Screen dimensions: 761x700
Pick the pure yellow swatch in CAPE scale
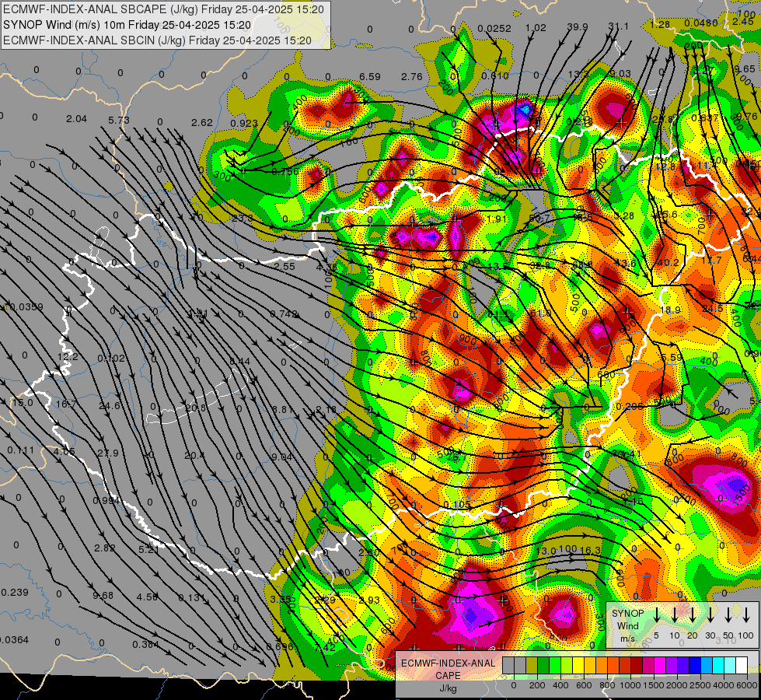[x=578, y=665]
